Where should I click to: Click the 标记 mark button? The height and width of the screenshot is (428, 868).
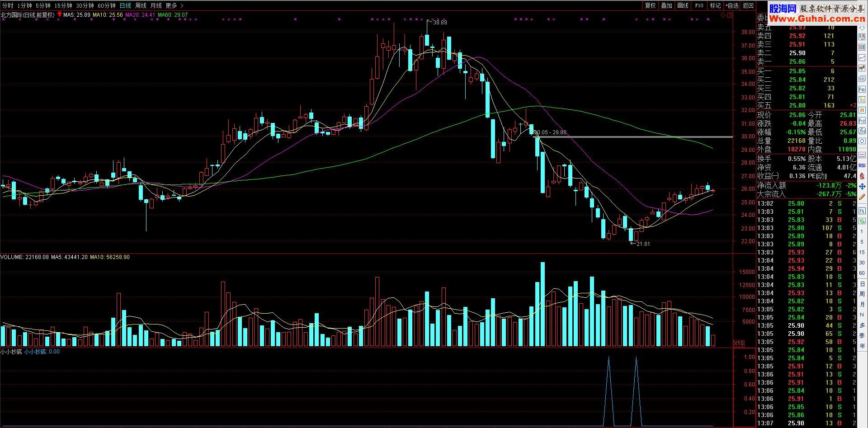(x=715, y=5)
